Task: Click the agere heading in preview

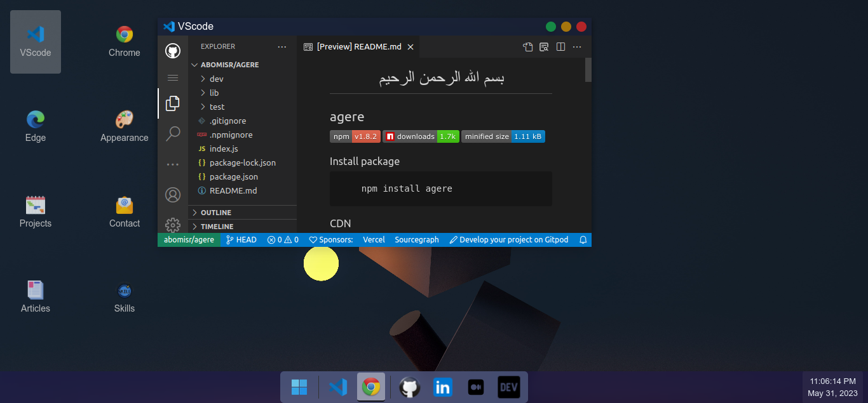Action: pos(347,117)
